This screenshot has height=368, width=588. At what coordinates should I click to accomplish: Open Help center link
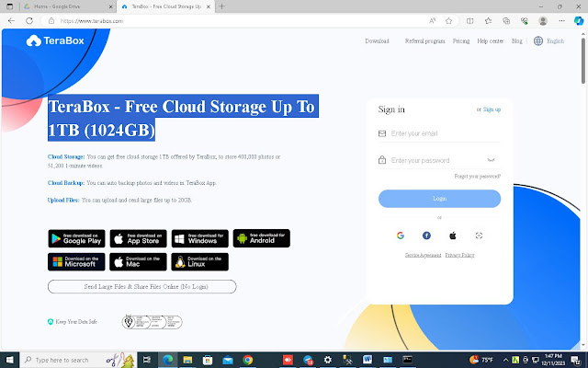coord(490,40)
